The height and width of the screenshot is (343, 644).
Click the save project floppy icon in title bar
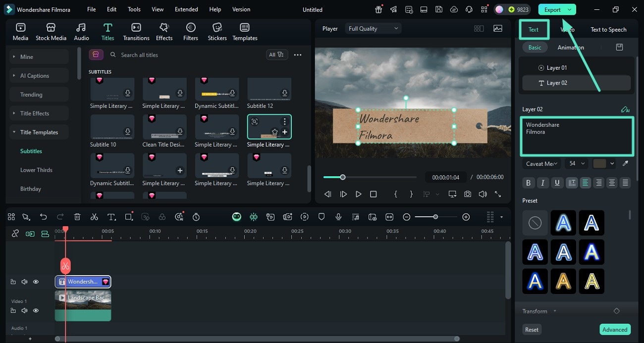439,9
